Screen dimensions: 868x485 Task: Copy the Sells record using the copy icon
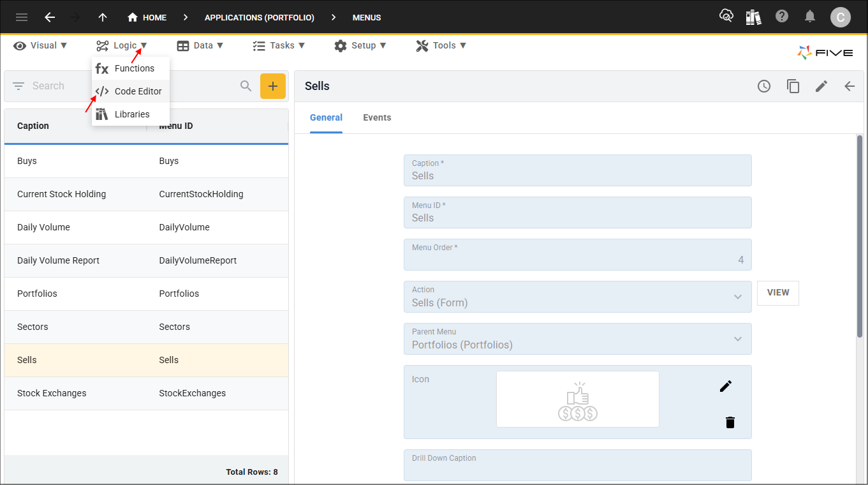point(793,86)
